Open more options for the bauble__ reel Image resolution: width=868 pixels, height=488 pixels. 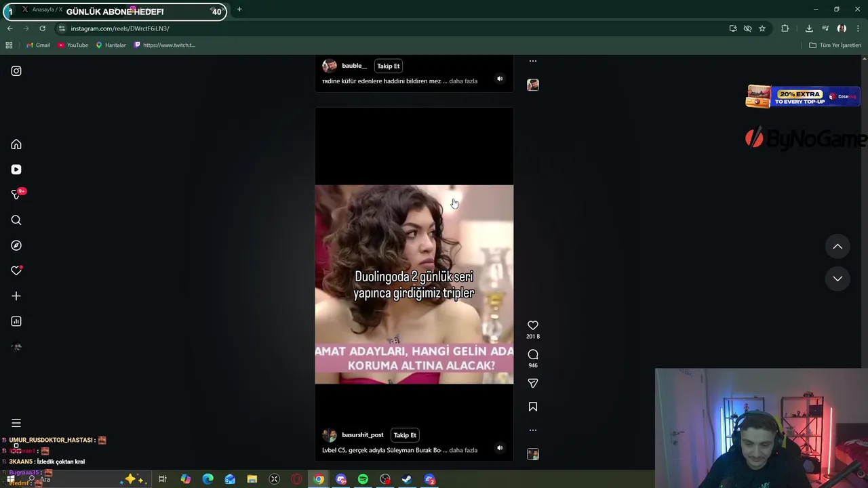coord(533,61)
